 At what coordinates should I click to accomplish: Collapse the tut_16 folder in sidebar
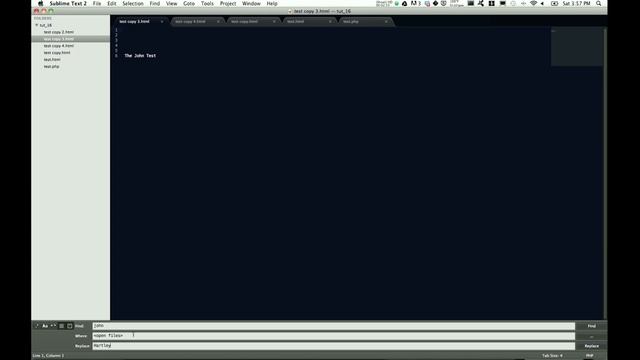37,25
